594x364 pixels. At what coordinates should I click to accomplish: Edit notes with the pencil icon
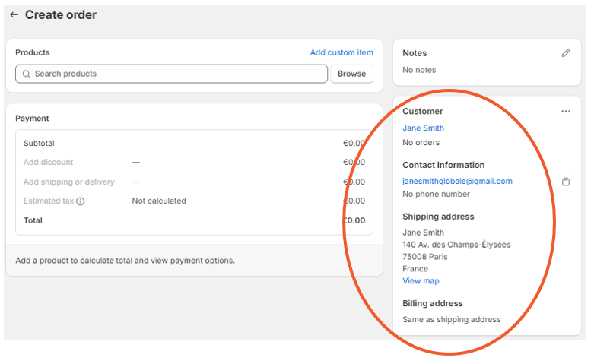click(x=566, y=53)
